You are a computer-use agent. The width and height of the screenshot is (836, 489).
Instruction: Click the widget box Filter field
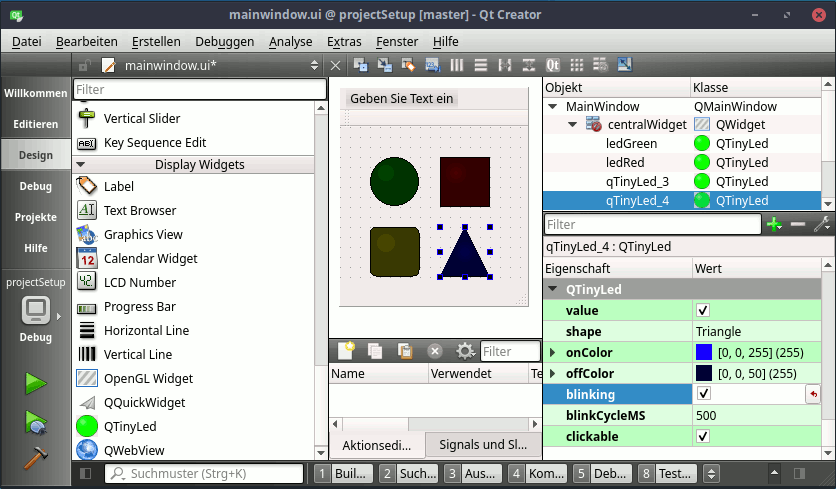point(200,89)
